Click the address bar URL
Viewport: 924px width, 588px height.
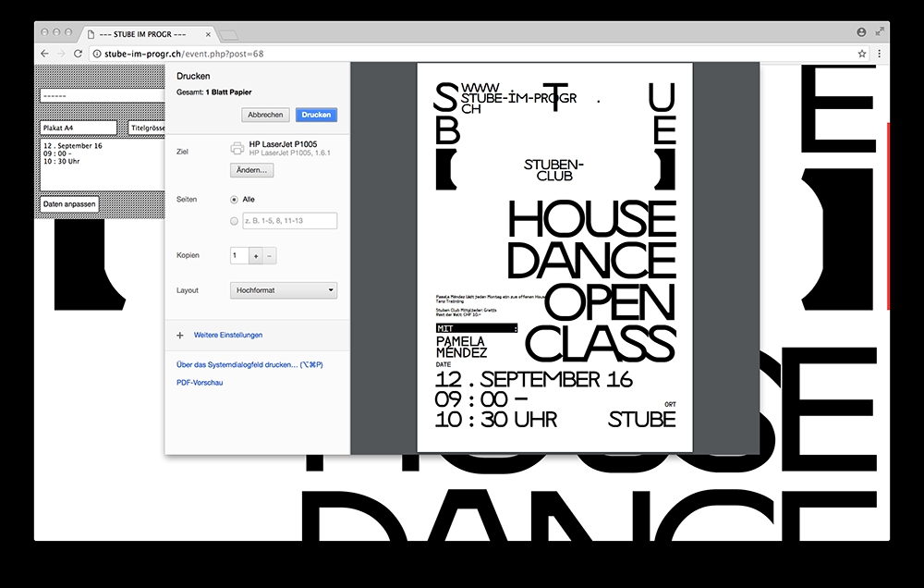pyautogui.click(x=184, y=54)
